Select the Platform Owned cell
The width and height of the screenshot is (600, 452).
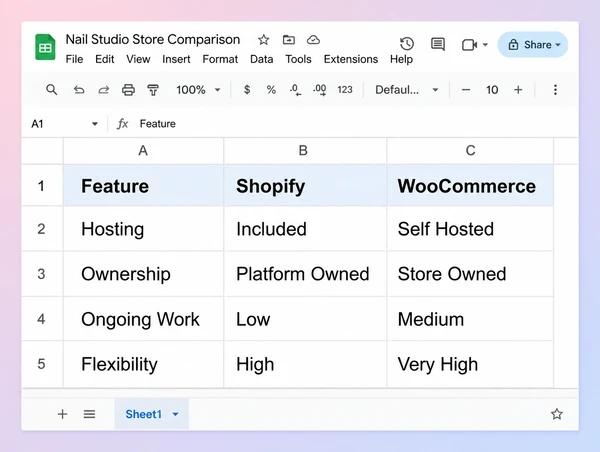(305, 274)
